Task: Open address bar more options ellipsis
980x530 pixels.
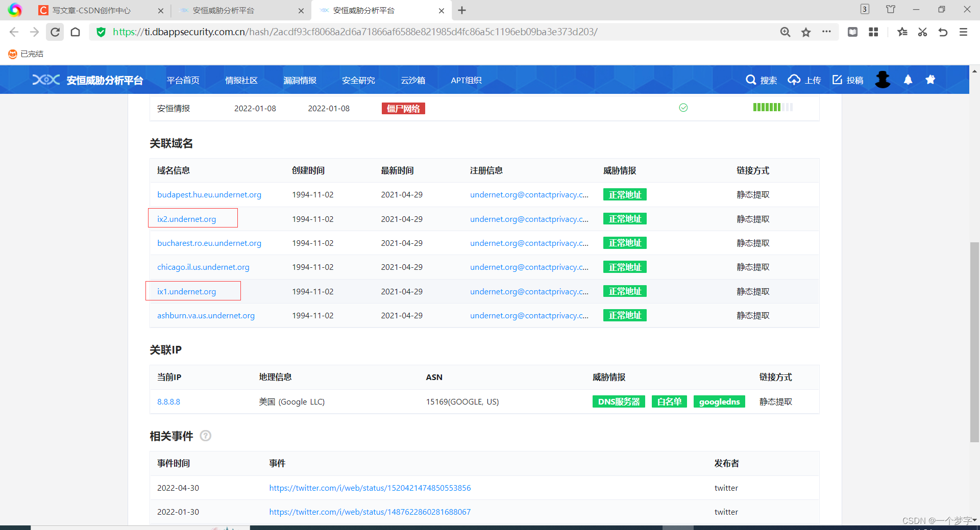Action: click(826, 32)
